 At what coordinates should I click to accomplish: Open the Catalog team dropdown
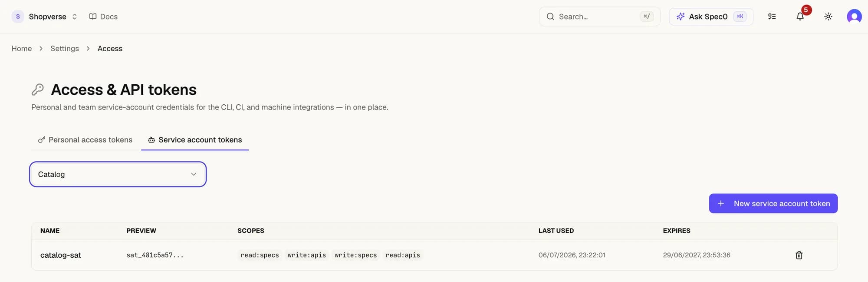point(118,174)
